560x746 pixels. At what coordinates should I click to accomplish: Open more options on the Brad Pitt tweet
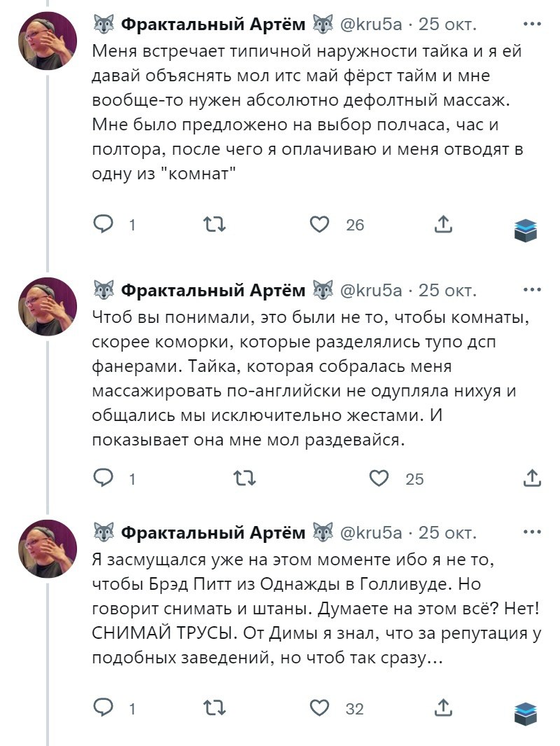click(x=532, y=532)
